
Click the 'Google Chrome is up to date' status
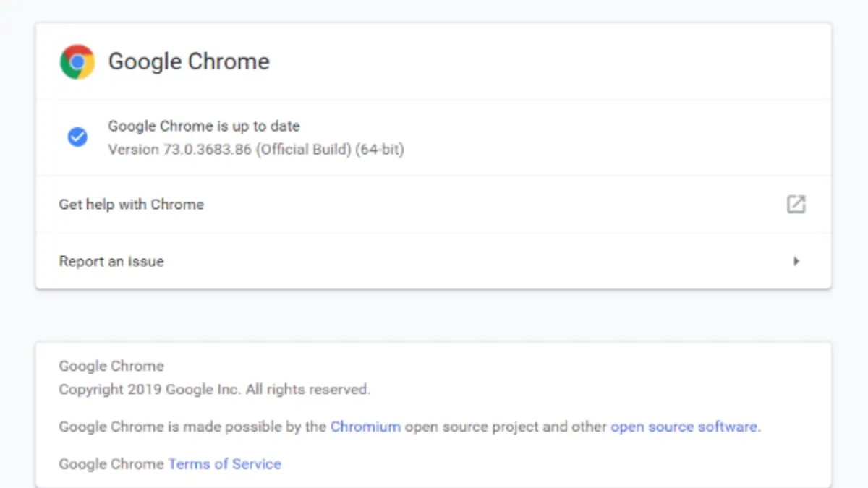[x=203, y=126]
